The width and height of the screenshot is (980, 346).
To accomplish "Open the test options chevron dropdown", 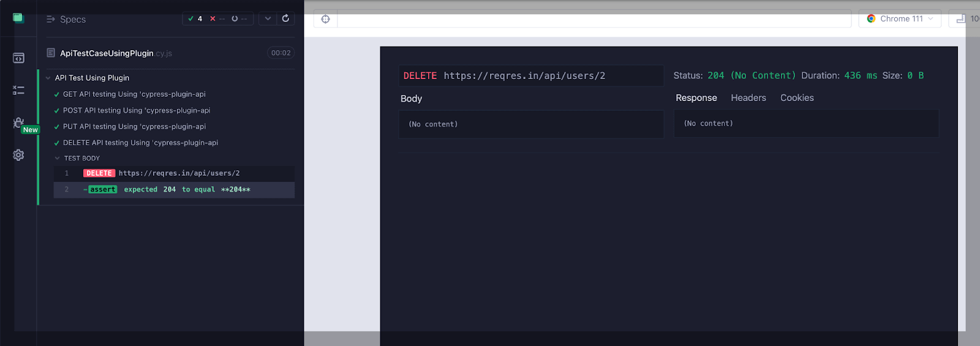I will pos(268,18).
